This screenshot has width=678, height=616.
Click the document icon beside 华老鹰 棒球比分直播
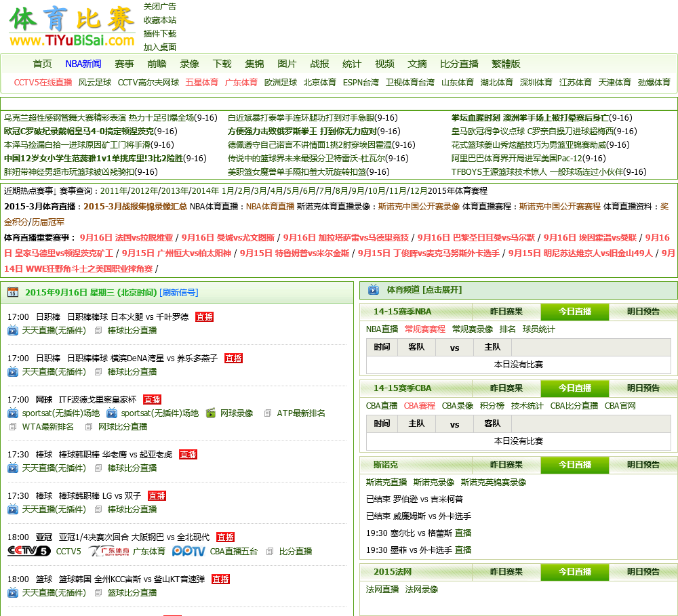[x=98, y=468]
